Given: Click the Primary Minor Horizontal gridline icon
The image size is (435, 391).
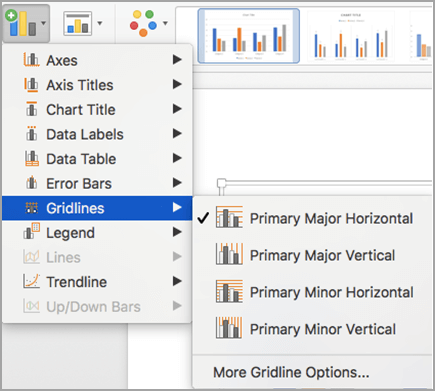Looking at the screenshot, I should (229, 291).
